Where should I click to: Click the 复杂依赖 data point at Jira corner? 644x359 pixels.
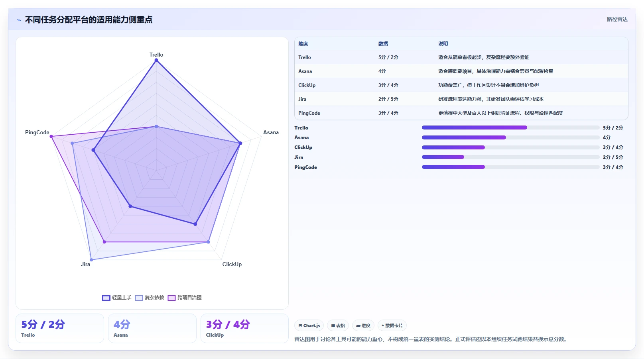tap(91, 260)
